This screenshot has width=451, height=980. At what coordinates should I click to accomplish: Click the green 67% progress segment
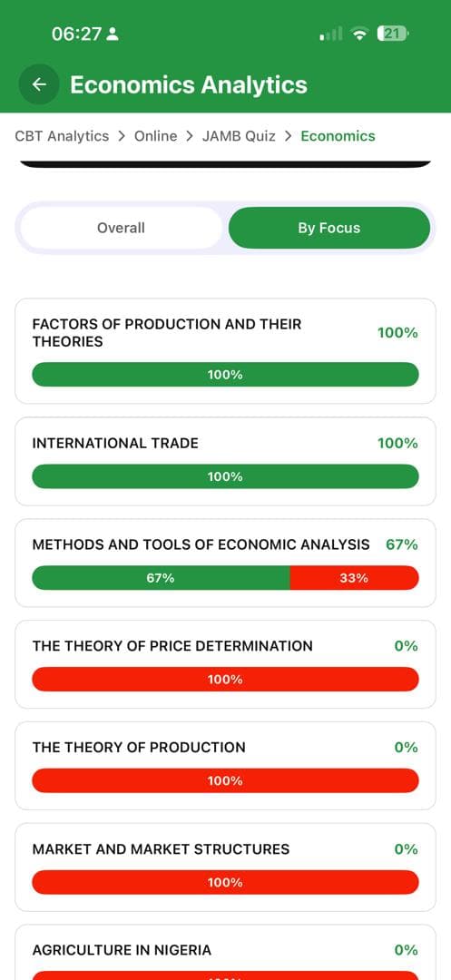coord(161,578)
